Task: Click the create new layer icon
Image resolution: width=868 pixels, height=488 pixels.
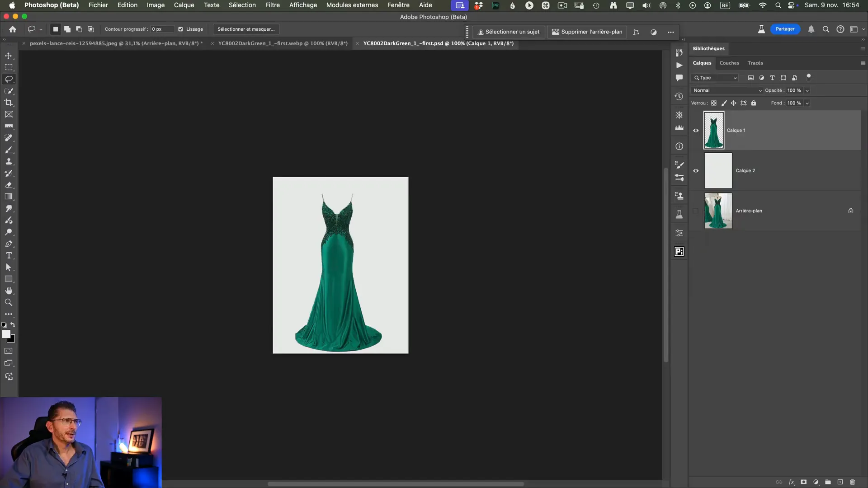Action: [840, 482]
